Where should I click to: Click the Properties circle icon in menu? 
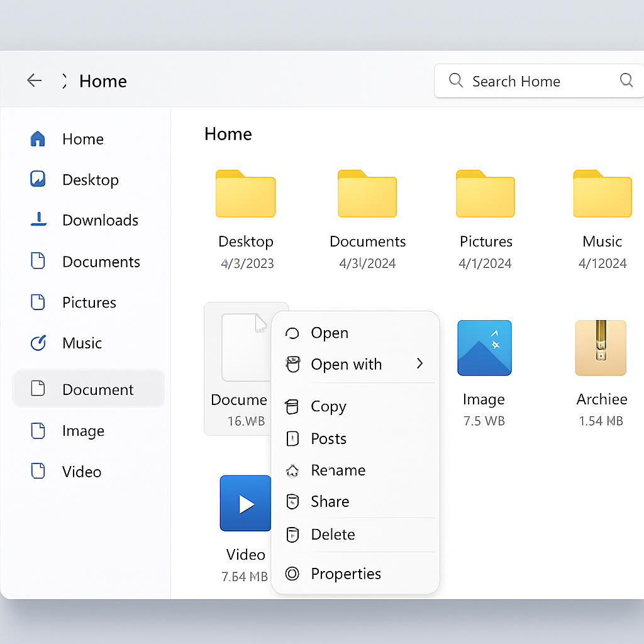(292, 574)
